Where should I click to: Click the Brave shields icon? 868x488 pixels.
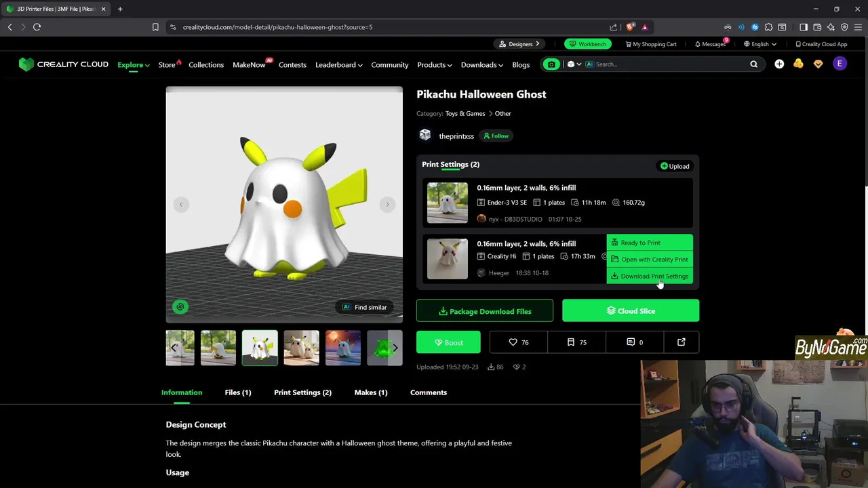(630, 27)
